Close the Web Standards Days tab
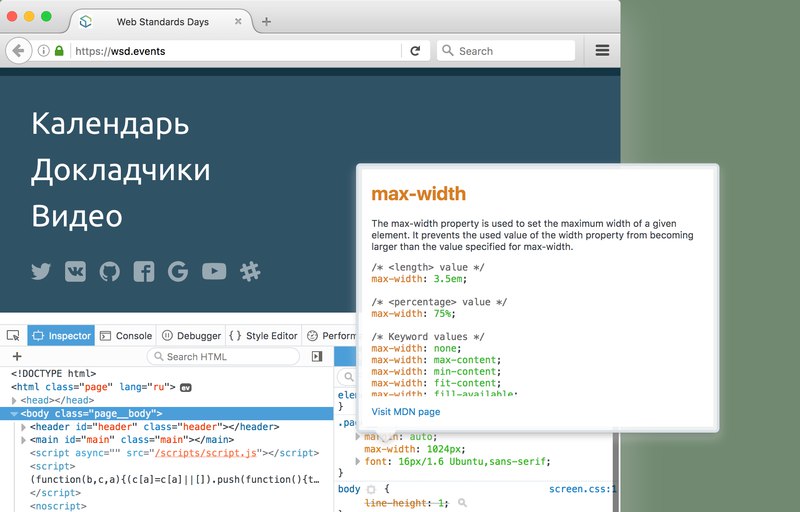Screen dimensions: 800x512 tap(238, 21)
